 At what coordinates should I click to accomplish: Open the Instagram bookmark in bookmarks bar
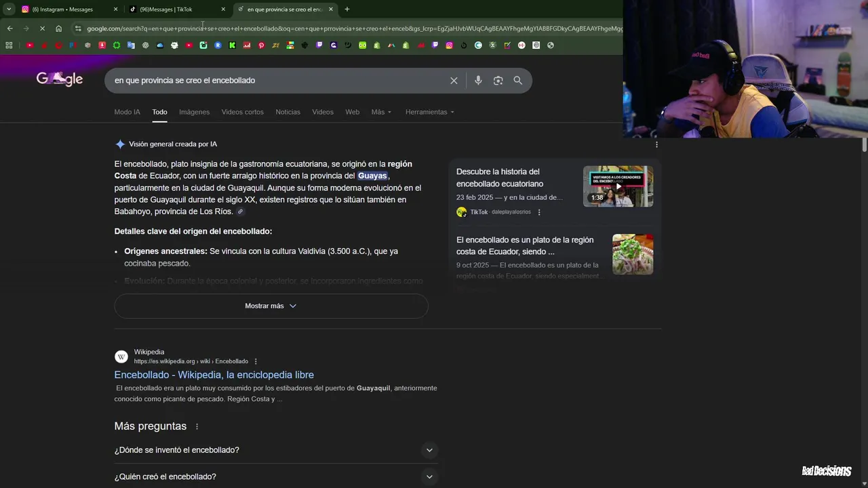(x=450, y=45)
